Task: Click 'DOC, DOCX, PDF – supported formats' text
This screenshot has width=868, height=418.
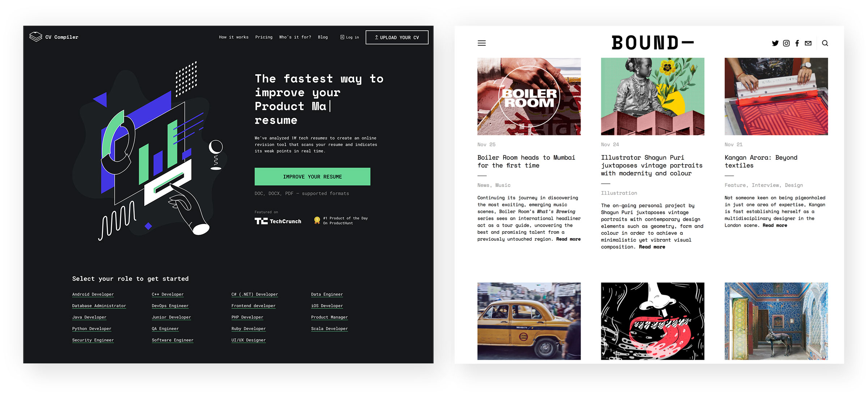Action: click(302, 193)
